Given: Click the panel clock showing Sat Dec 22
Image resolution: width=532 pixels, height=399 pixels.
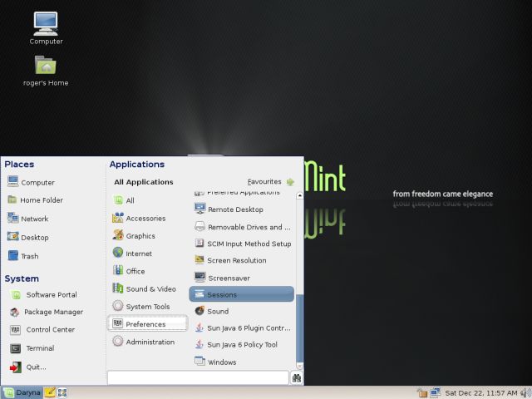Looking at the screenshot, I should 480,393.
